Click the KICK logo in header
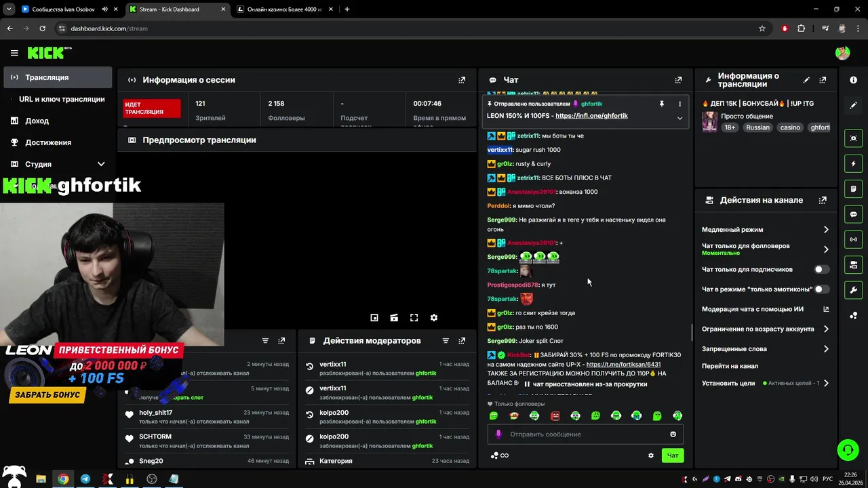868x488 pixels. pos(49,53)
